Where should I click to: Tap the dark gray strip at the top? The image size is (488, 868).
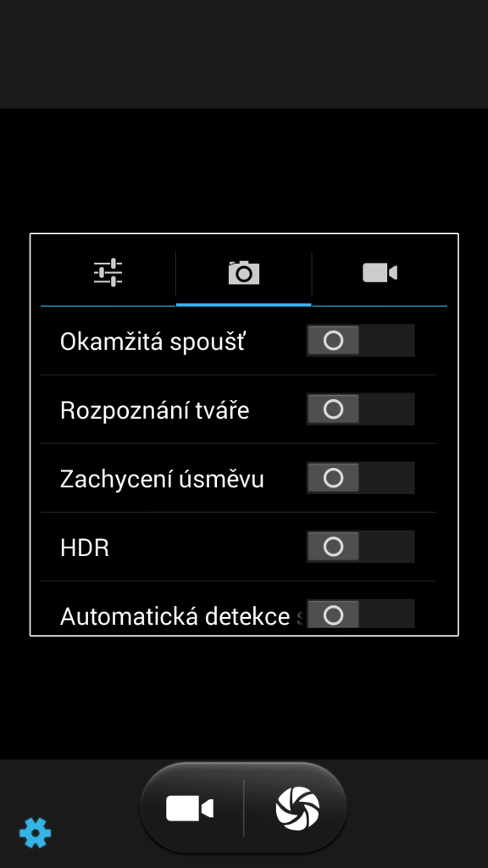tap(244, 53)
